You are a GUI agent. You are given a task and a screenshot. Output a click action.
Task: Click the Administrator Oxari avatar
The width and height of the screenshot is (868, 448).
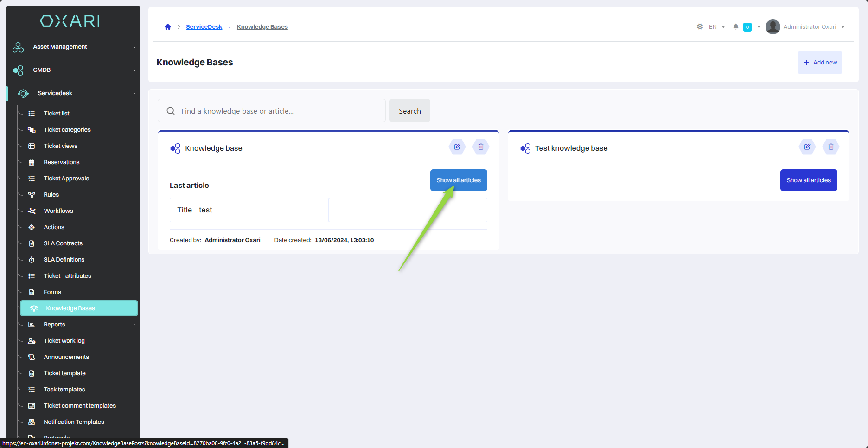[772, 27]
